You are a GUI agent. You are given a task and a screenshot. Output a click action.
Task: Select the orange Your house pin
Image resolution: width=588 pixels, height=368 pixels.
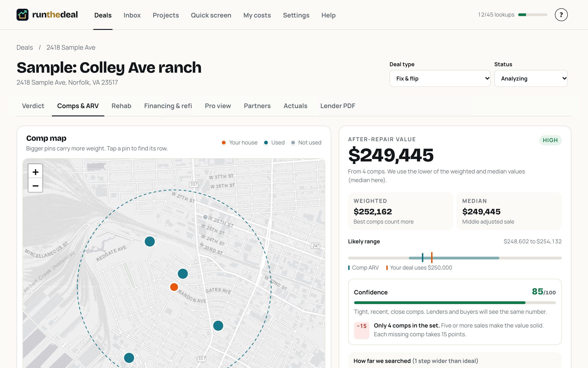click(174, 287)
